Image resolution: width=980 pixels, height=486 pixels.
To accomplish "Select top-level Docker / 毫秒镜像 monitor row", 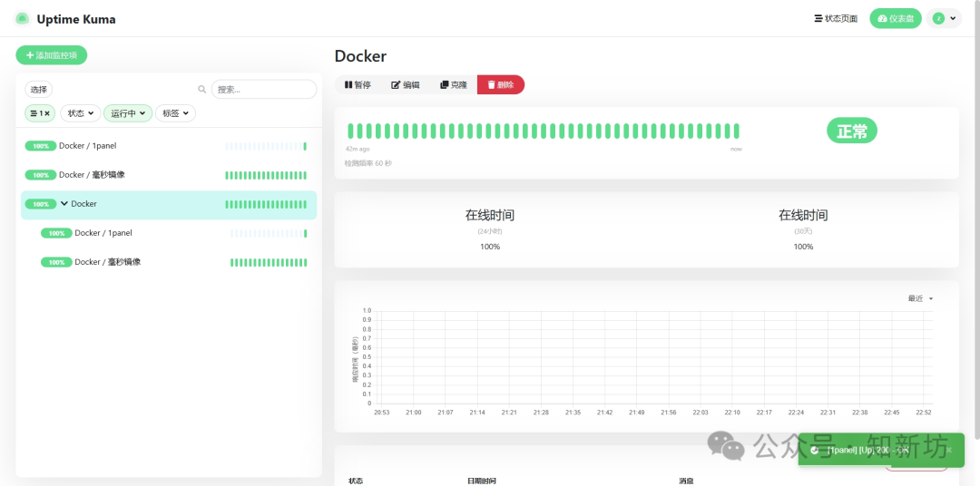I will click(169, 175).
